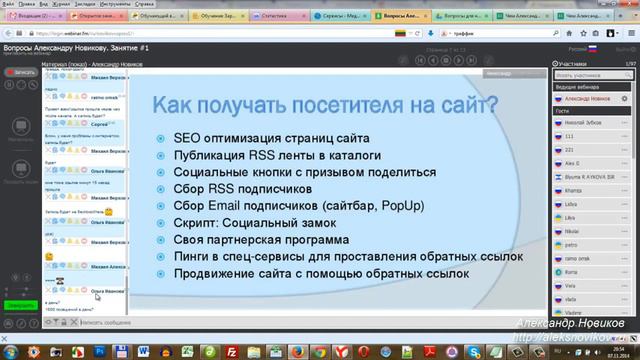Open options for guest Khanqa
Image resolution: width=640 pixels, height=360 pixels.
pyautogui.click(x=624, y=191)
